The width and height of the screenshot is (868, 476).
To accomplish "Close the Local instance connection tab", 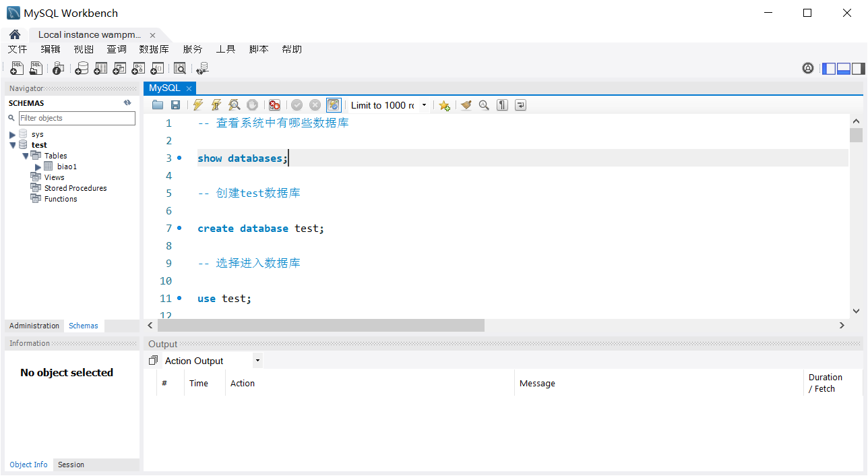I will coord(152,35).
